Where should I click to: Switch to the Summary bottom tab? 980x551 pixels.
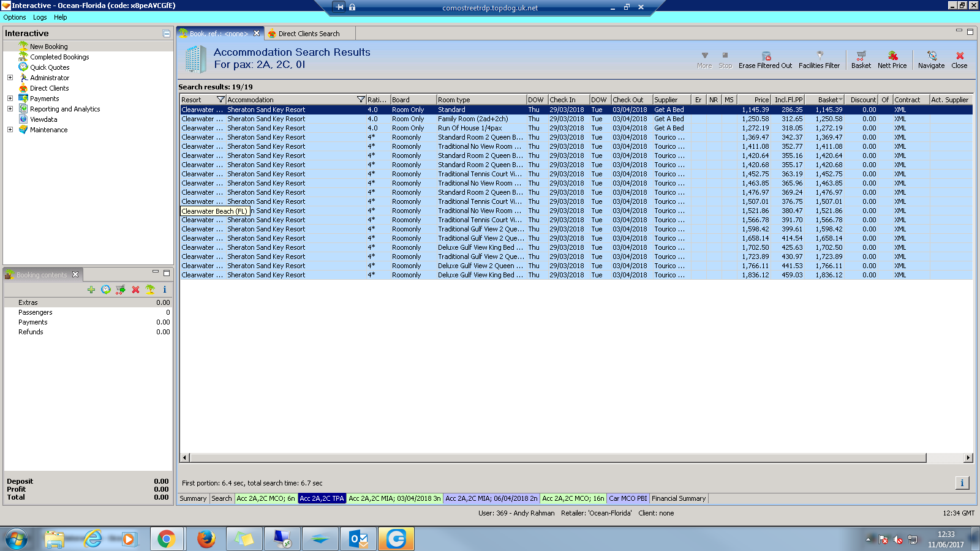[193, 498]
